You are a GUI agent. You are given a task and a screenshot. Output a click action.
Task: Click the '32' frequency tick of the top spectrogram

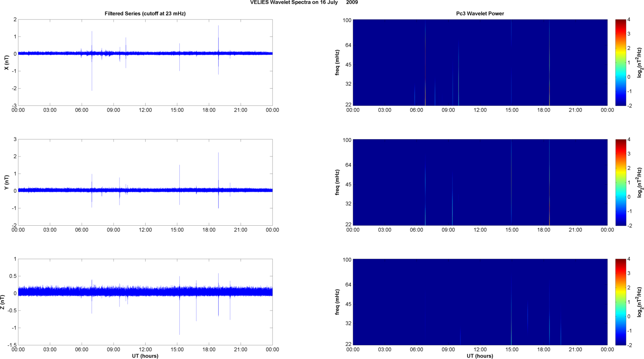(x=349, y=84)
